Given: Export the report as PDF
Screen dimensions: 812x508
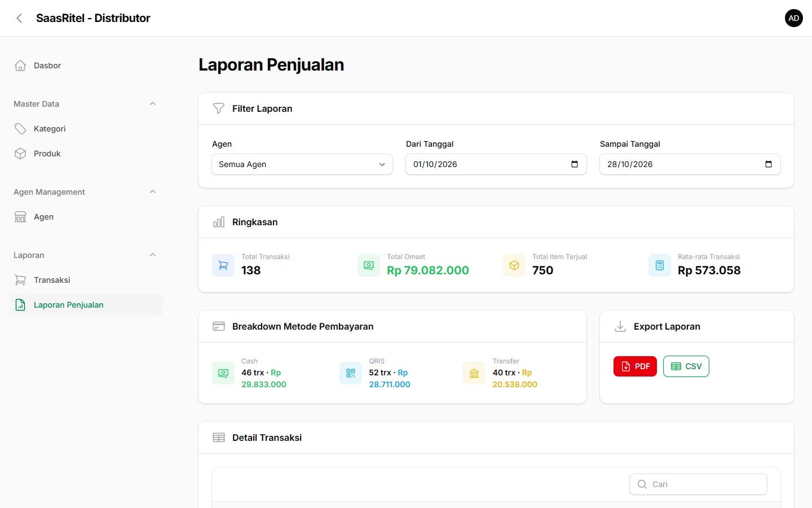Looking at the screenshot, I should (x=635, y=366).
